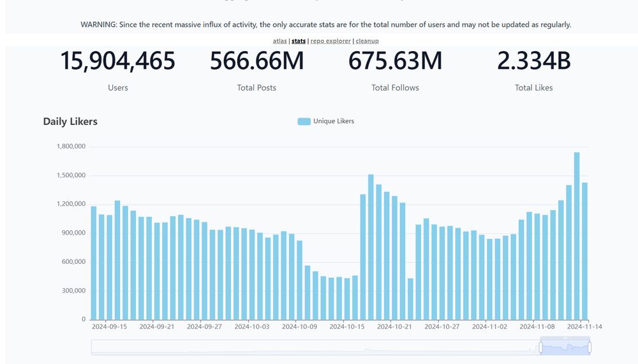Click the 566.66M total posts value
Image resolution: width=638 pixels, height=364 pixels.
click(256, 61)
